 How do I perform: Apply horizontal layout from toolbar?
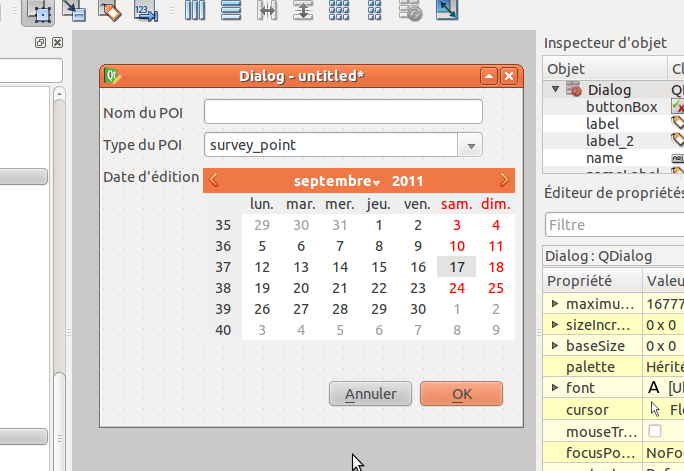click(x=195, y=11)
